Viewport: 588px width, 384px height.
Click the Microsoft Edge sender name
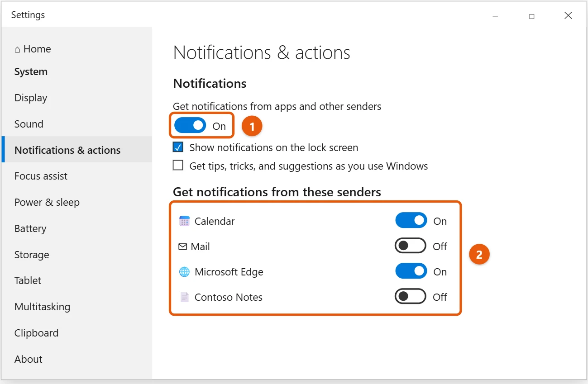pos(229,272)
